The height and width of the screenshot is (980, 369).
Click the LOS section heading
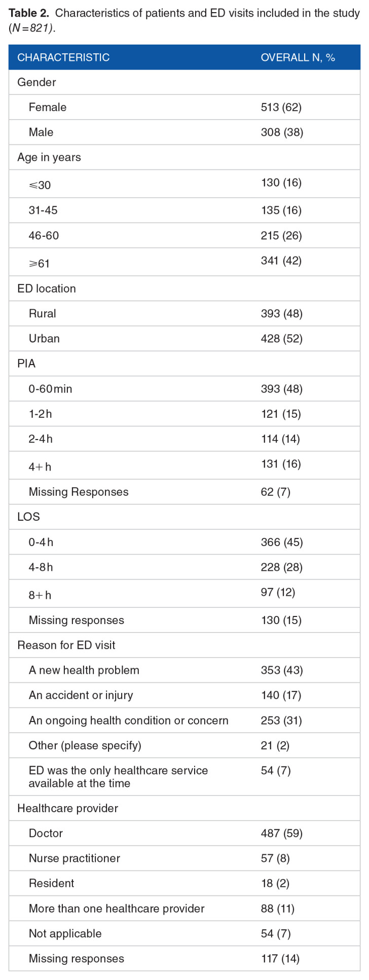(28, 517)
